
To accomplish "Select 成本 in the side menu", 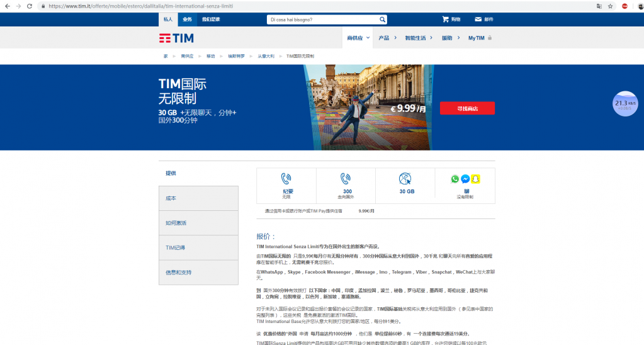I will 198,198.
